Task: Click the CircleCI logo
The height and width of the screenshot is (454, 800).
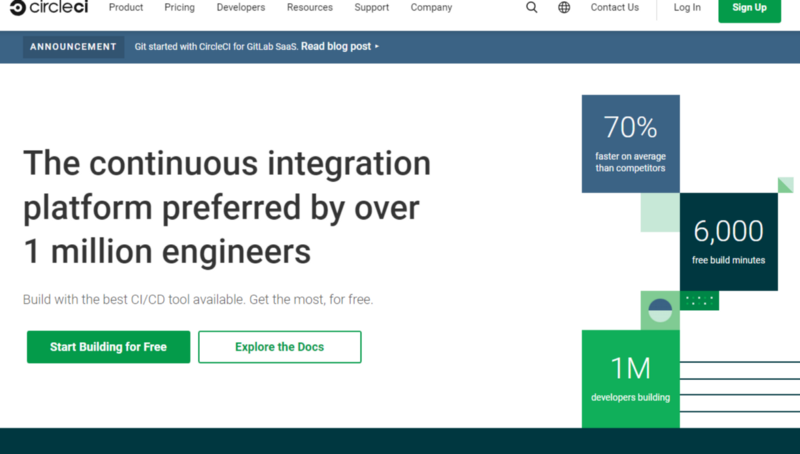Action: coord(49,7)
